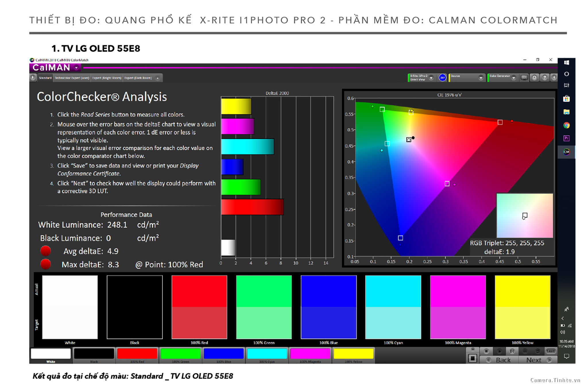
Task: Click the Black comparator patch
Action: (x=135, y=307)
